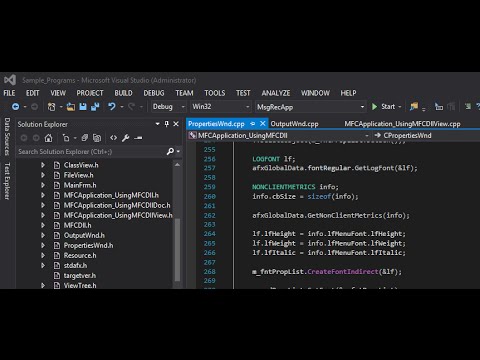
Task: Open the TOOLS menu
Action: 215,93
